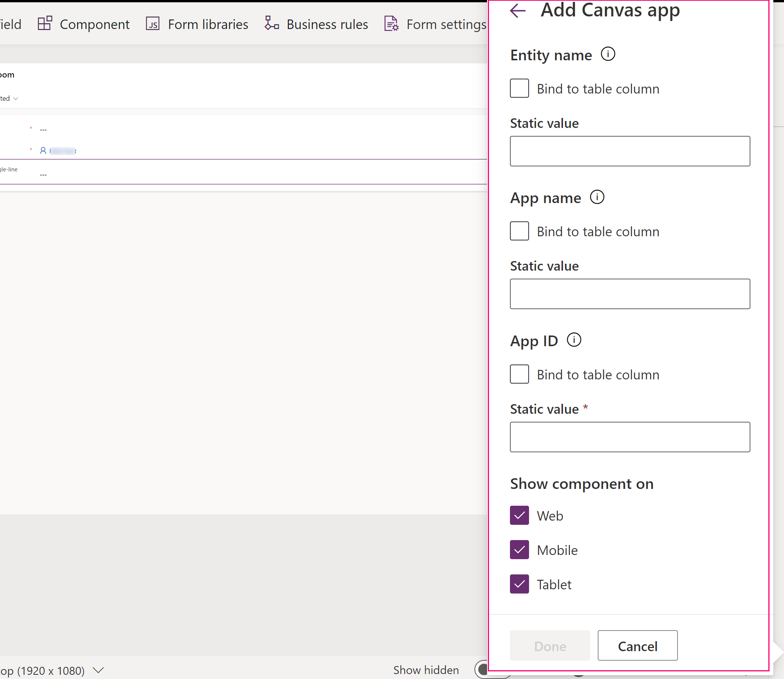Disable Web component visibility
Image resolution: width=784 pixels, height=679 pixels.
coord(520,515)
